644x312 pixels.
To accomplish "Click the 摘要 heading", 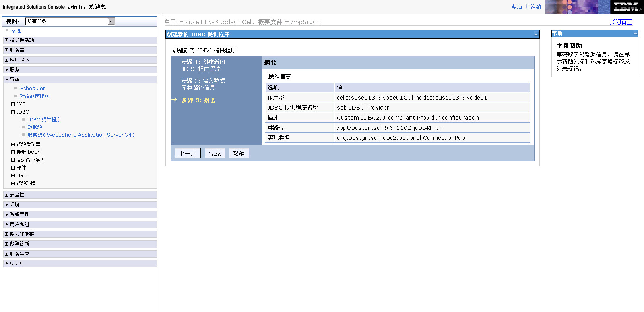I will pos(270,63).
